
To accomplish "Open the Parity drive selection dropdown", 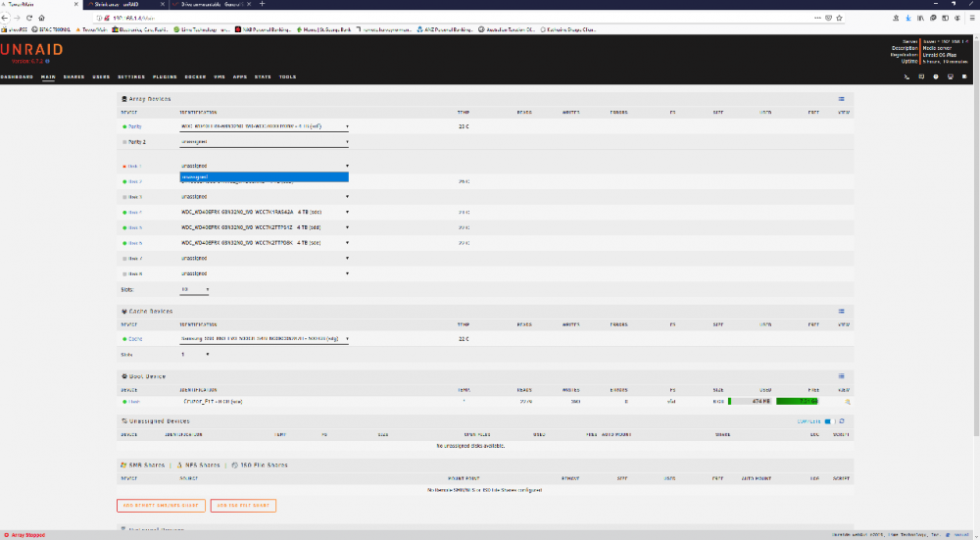I will click(x=265, y=126).
